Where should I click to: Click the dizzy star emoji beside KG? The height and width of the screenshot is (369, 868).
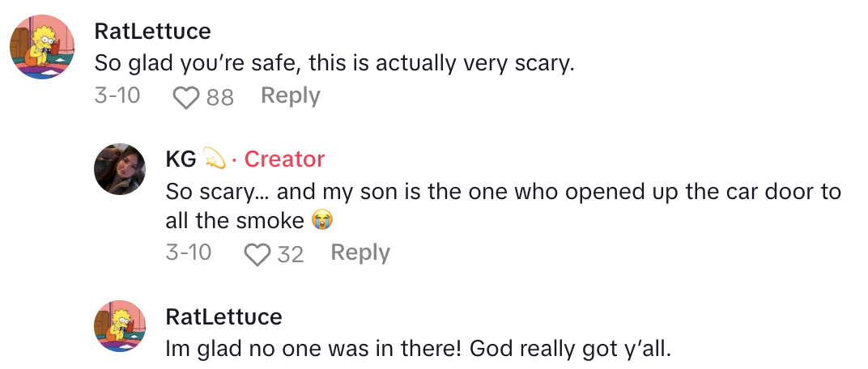pyautogui.click(x=214, y=159)
